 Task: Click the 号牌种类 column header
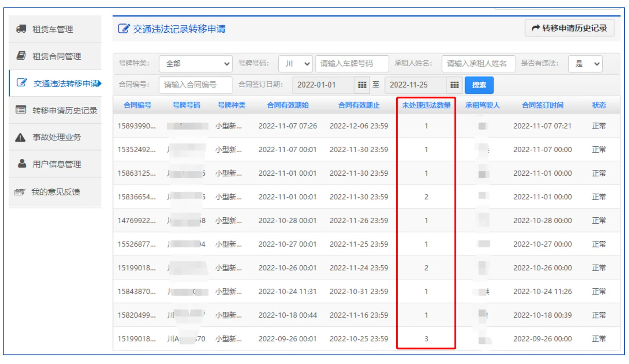click(232, 105)
